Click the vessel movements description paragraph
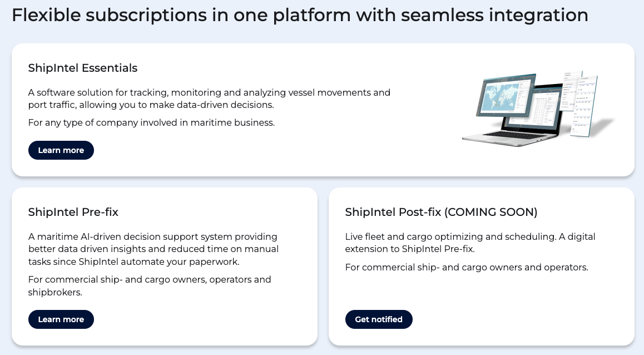The width and height of the screenshot is (644, 355). click(x=209, y=98)
